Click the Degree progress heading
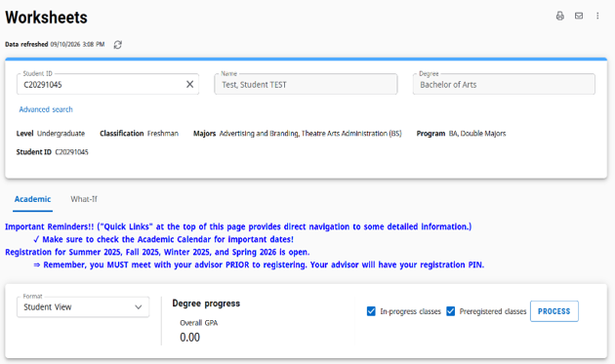This screenshot has height=364, width=615. tap(206, 303)
